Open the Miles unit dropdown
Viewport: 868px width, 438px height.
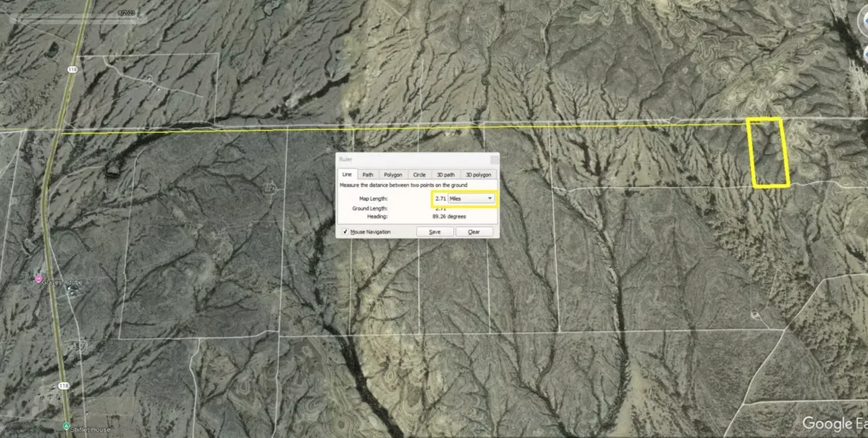pos(471,199)
